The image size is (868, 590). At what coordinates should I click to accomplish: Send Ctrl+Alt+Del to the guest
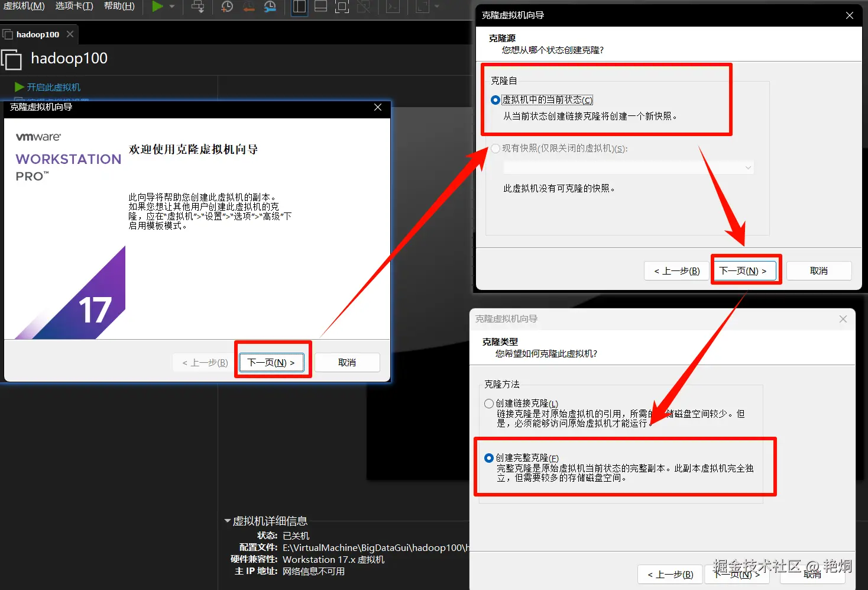[x=197, y=8]
